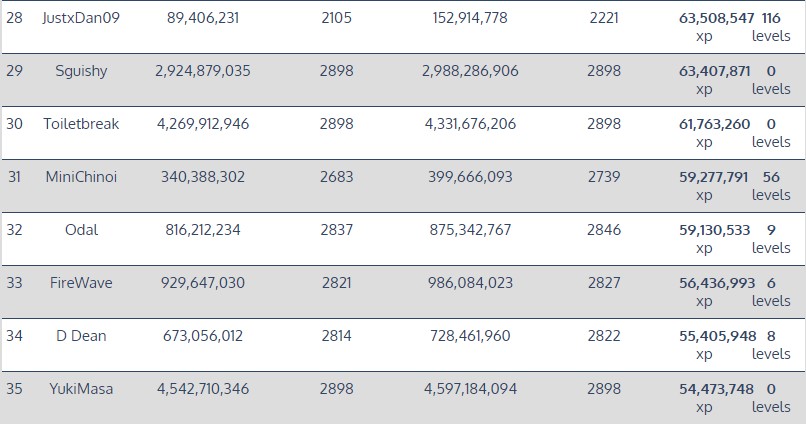Click Odal's 59,130,533 xp gained value
The width and height of the screenshot is (806, 424).
coord(714,230)
